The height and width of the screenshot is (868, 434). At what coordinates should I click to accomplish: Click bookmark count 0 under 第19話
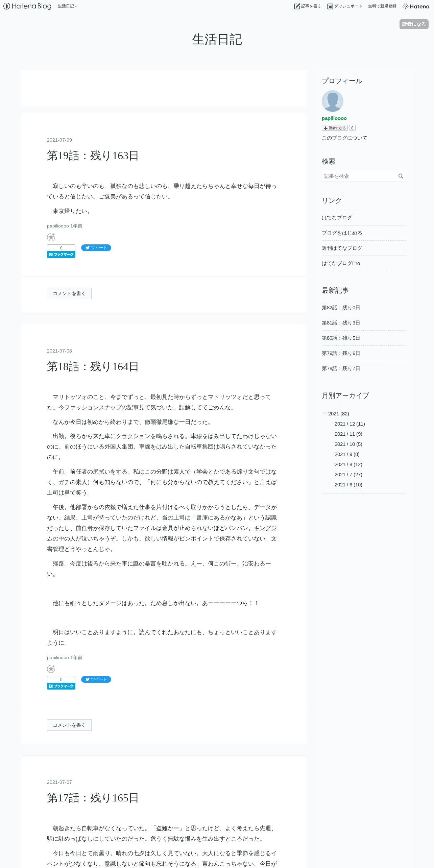(x=61, y=248)
